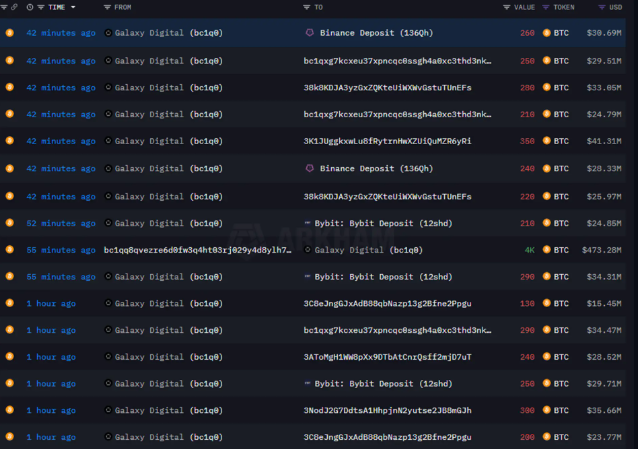Open Binance Deposit (136Qh) in the 240 BTC row
This screenshot has width=638, height=449.
376,168
